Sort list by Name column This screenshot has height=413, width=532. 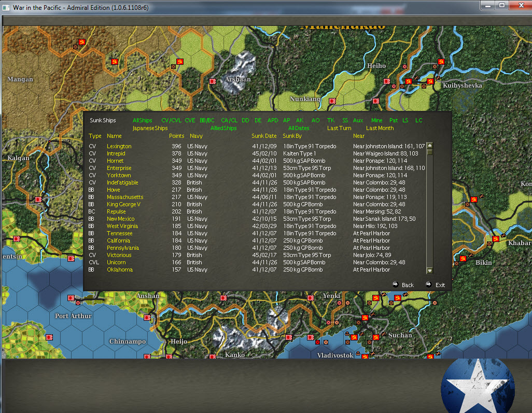click(x=114, y=136)
